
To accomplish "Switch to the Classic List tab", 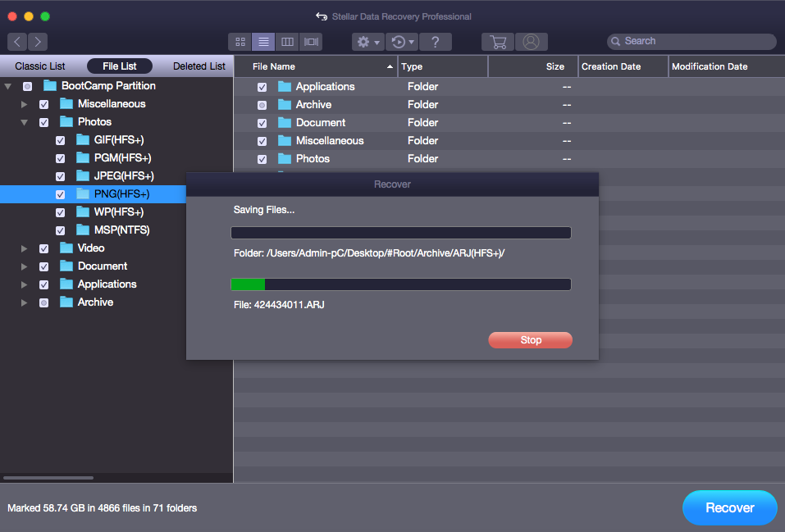I will [x=40, y=66].
